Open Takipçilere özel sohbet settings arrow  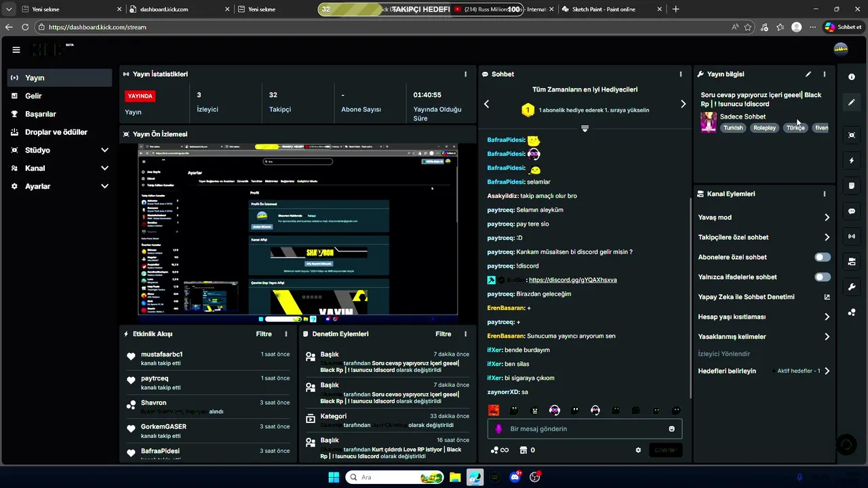(827, 237)
